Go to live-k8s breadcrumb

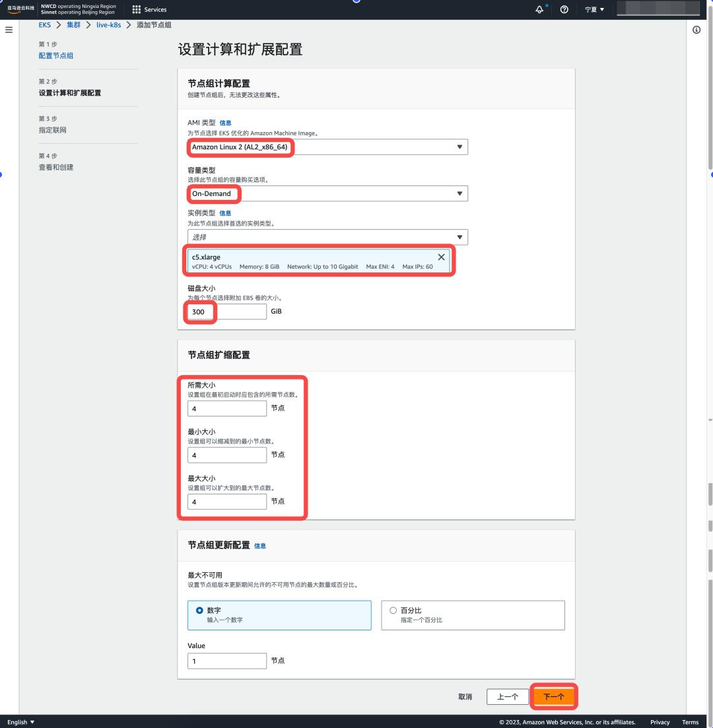[x=109, y=24]
